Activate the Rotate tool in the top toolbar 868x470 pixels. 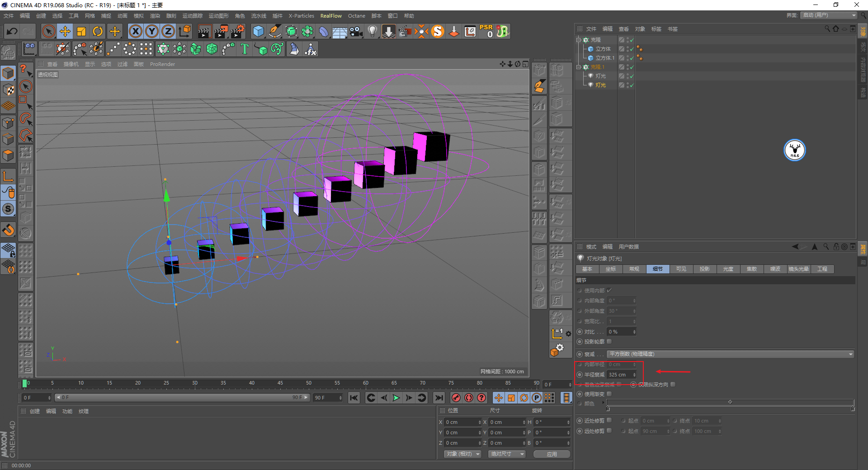(98, 31)
